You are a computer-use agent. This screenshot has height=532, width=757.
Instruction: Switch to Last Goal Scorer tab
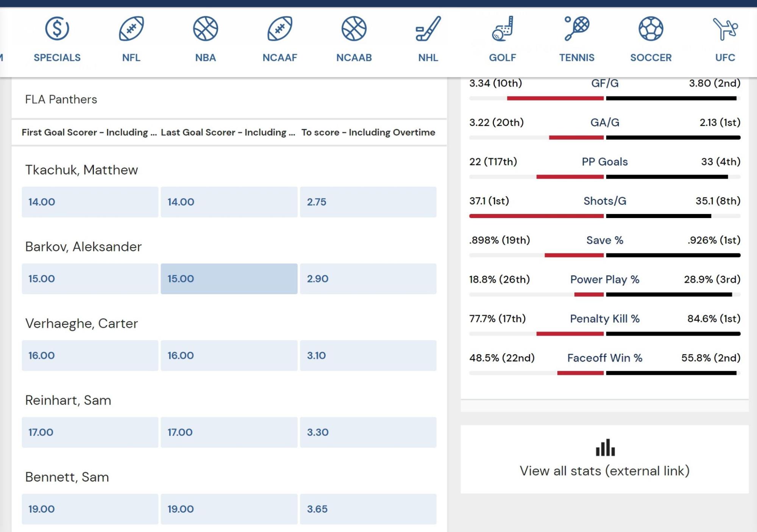coord(228,132)
